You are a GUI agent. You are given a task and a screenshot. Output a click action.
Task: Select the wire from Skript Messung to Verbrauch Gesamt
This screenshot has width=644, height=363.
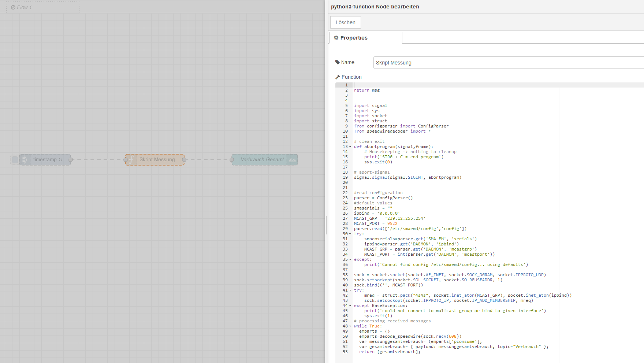[208, 160]
